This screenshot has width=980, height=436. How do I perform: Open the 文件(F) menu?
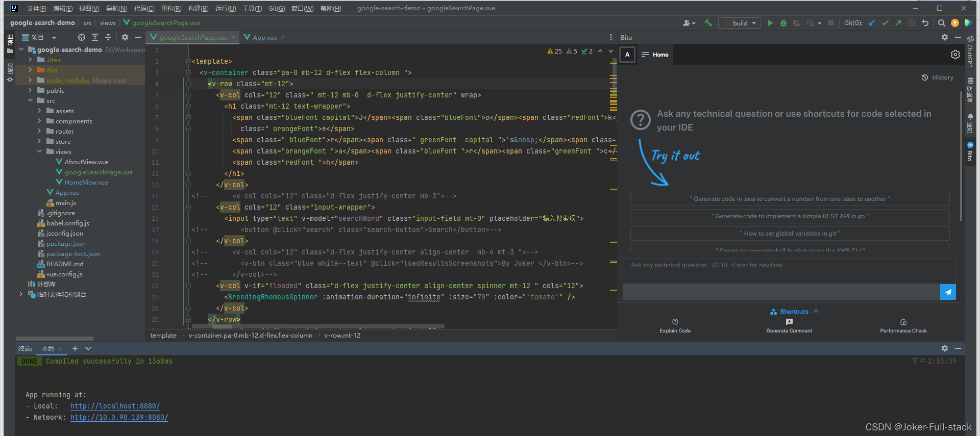(36, 8)
